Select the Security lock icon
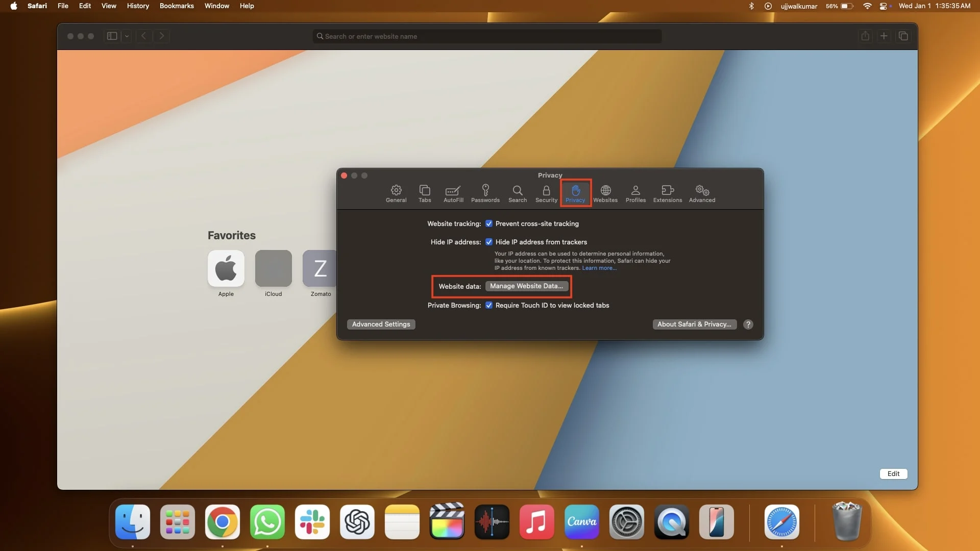This screenshot has height=551, width=980. pos(546,193)
